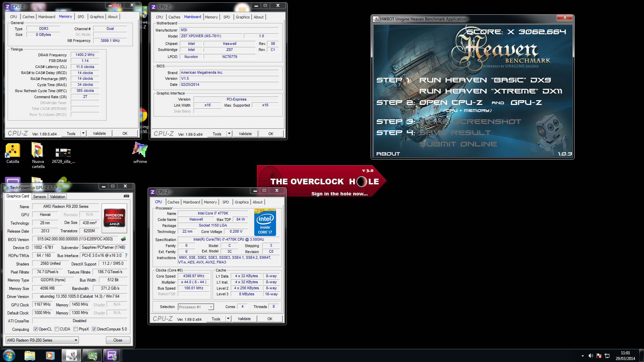644x362 pixels.
Task: Click Tools button in processor CPU-Z window
Action: click(x=216, y=319)
